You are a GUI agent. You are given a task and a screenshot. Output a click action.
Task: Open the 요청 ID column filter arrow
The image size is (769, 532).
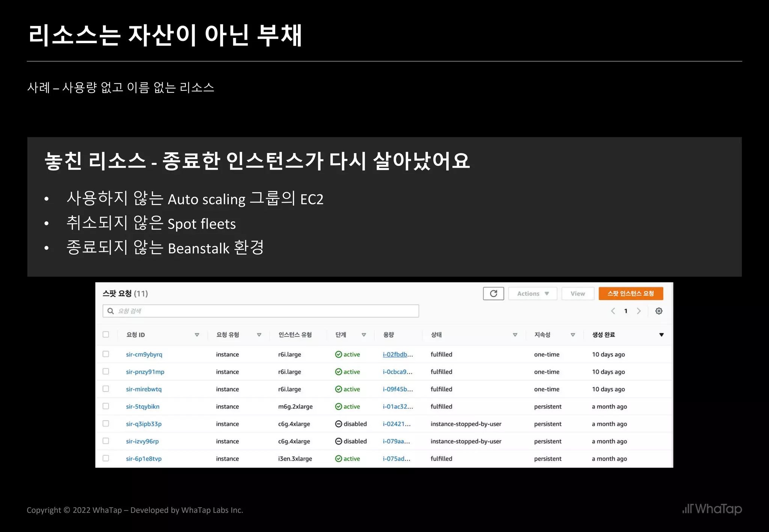[197, 335]
